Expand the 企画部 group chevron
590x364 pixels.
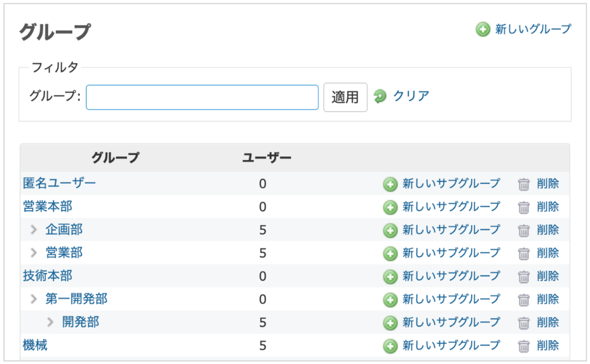pos(34,229)
